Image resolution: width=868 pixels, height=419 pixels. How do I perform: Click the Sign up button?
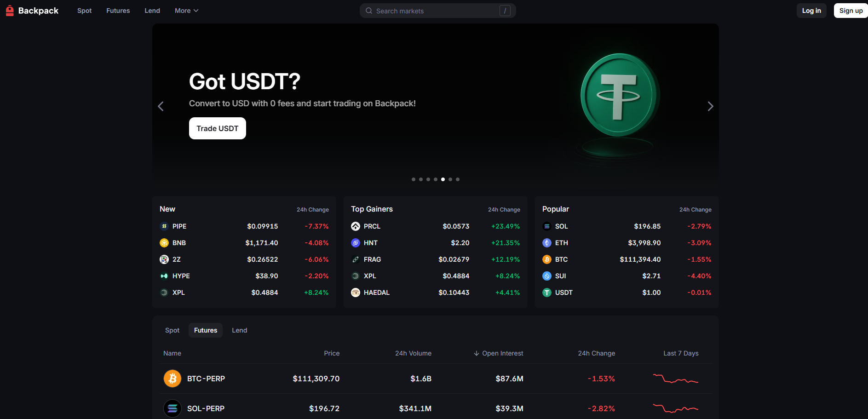[x=851, y=11]
